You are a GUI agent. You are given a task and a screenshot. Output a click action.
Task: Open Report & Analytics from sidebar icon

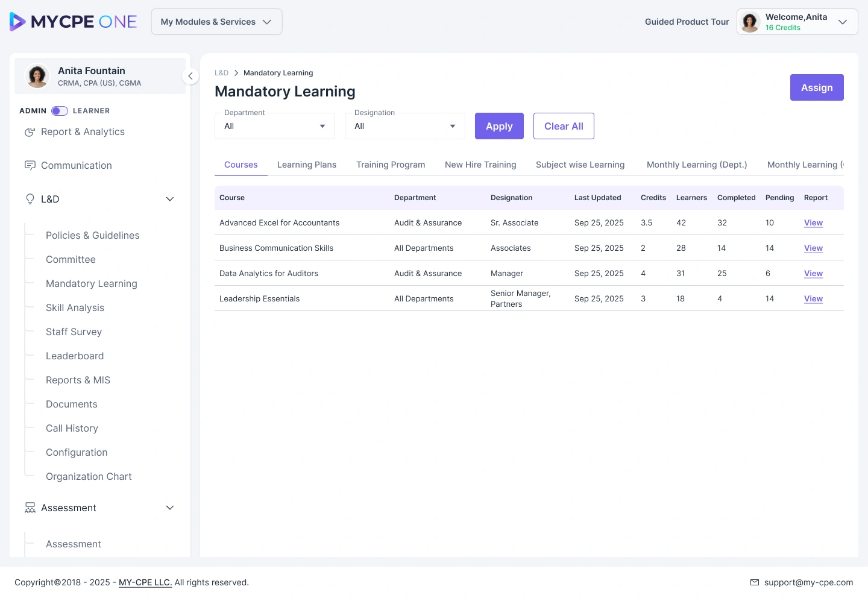point(30,132)
